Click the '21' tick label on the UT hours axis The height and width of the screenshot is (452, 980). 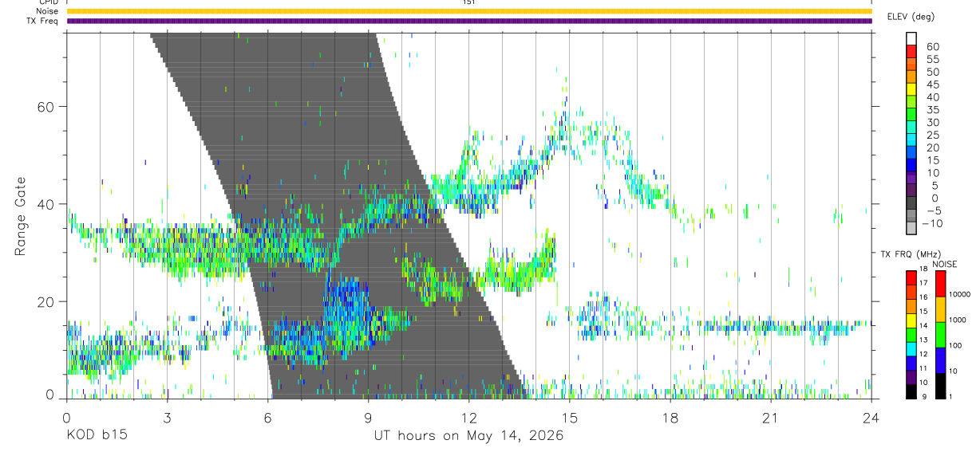coord(770,419)
